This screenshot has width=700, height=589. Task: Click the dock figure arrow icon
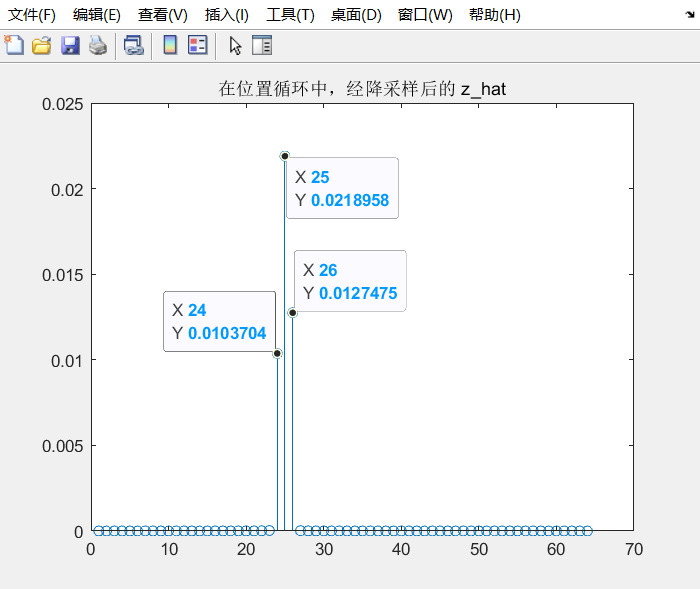click(690, 15)
